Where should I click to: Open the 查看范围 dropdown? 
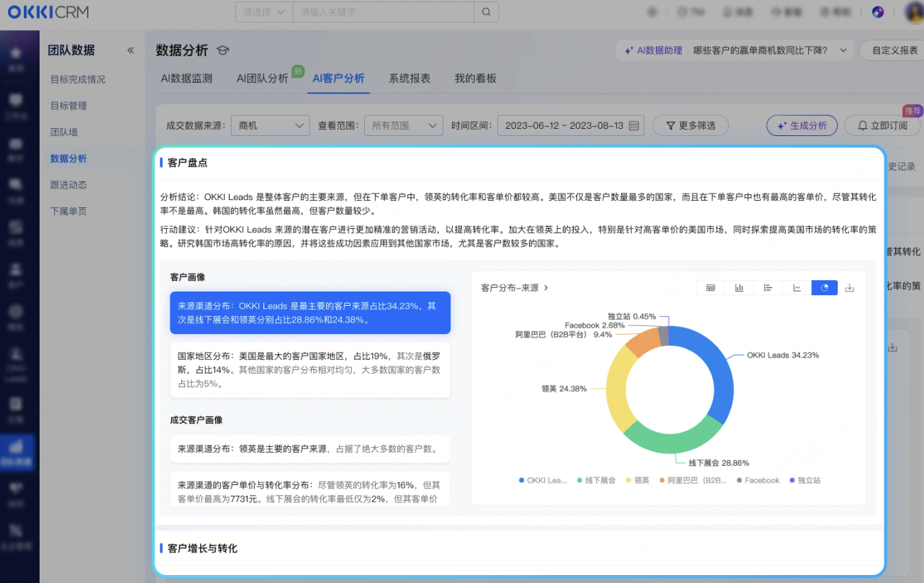[x=403, y=125]
